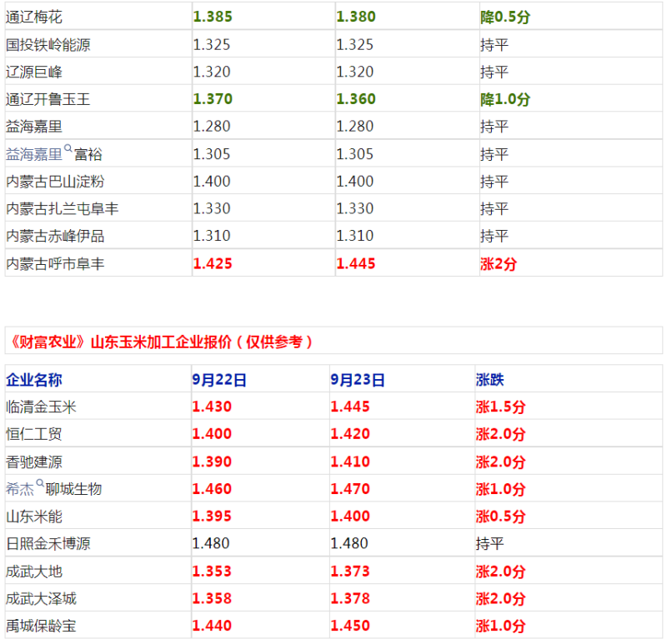The height and width of the screenshot is (644, 667).
Task: Click 涨2.0分 in the 恒仁工贸 row
Action: (x=501, y=434)
